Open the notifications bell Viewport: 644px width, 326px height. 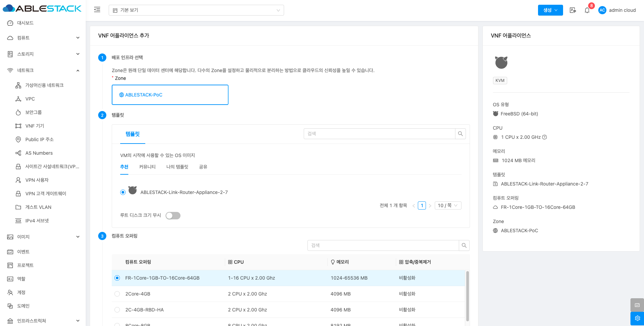[587, 10]
